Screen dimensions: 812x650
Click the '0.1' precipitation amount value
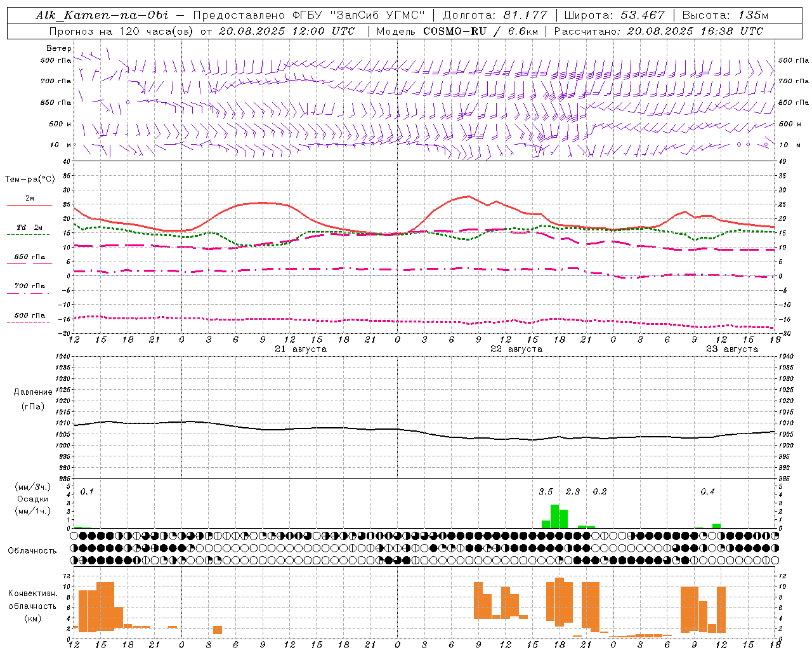point(87,491)
